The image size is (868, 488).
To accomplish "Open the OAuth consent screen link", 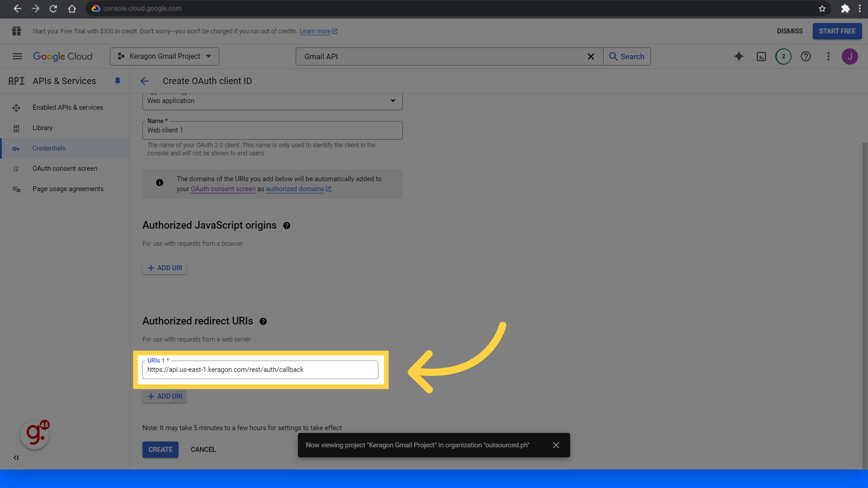I will click(x=223, y=189).
